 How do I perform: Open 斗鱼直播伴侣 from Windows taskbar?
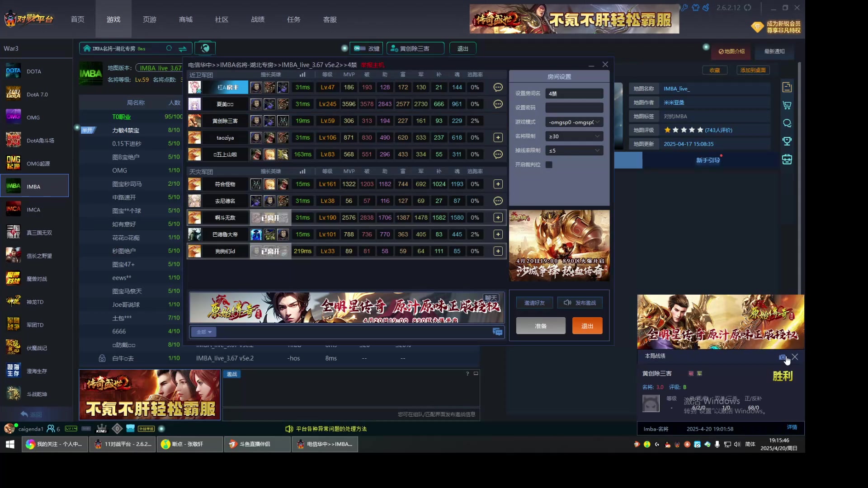coord(257,444)
